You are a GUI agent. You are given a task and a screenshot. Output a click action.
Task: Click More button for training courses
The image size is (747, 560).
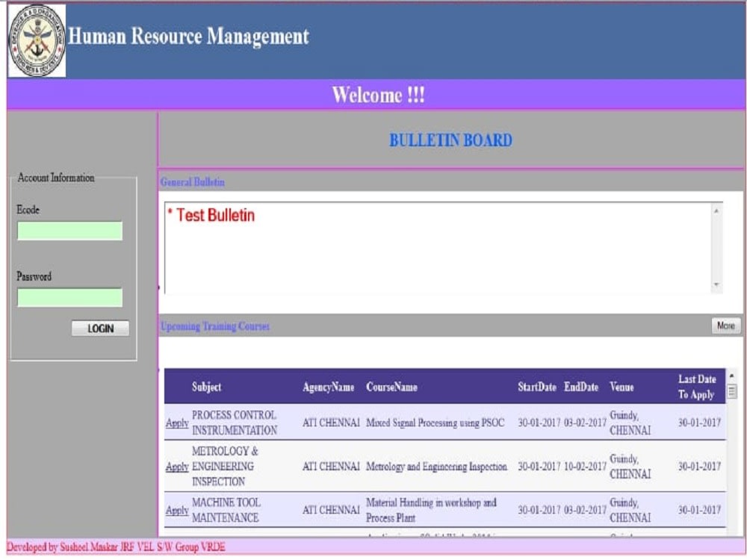point(726,326)
